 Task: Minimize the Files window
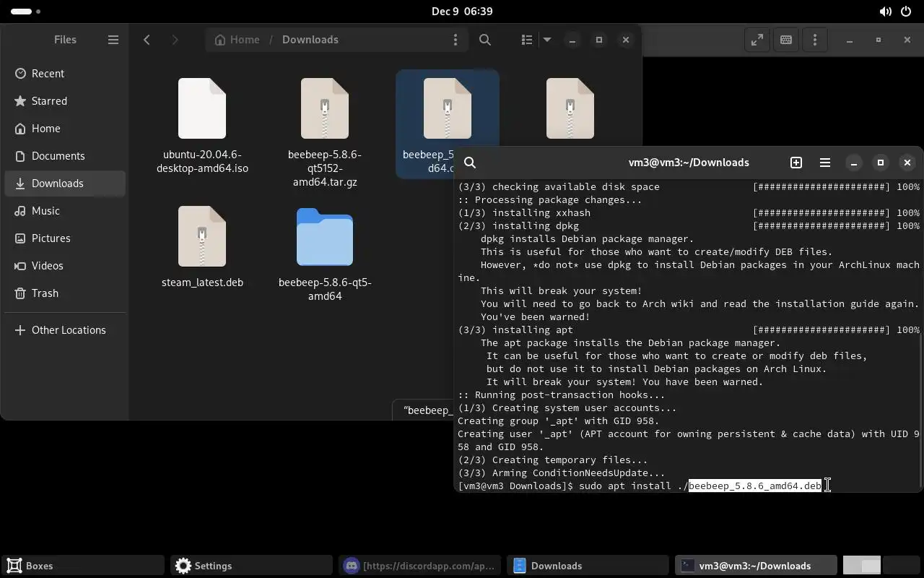click(x=572, y=40)
